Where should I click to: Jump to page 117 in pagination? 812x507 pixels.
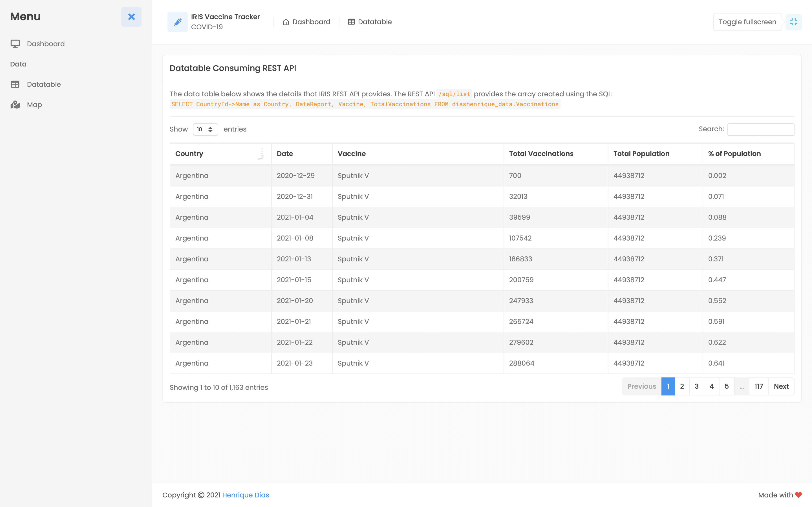pos(758,386)
